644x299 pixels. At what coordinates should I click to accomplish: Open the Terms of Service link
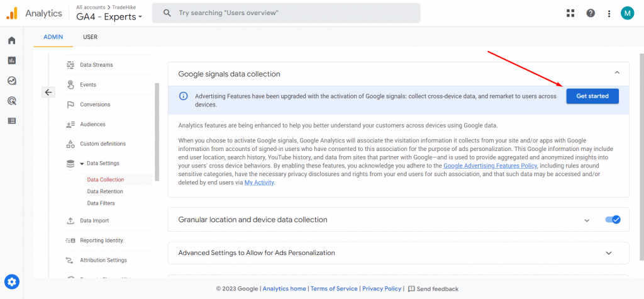(334, 289)
